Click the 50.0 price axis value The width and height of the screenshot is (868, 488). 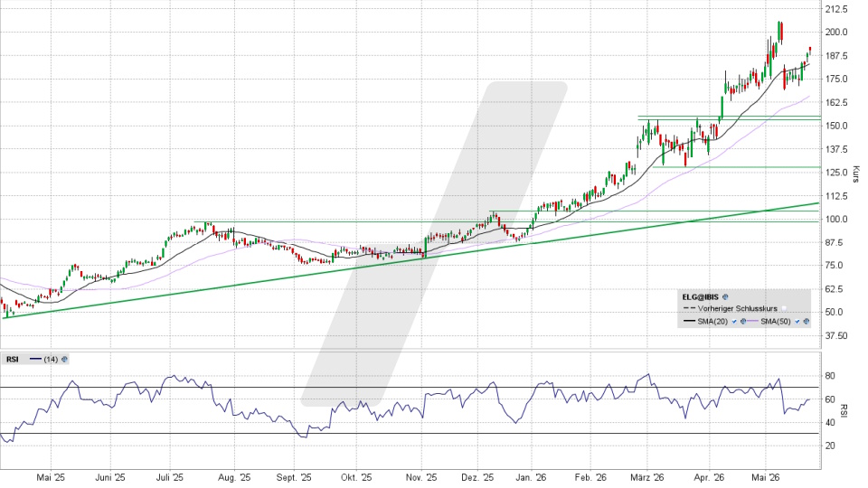tap(835, 312)
